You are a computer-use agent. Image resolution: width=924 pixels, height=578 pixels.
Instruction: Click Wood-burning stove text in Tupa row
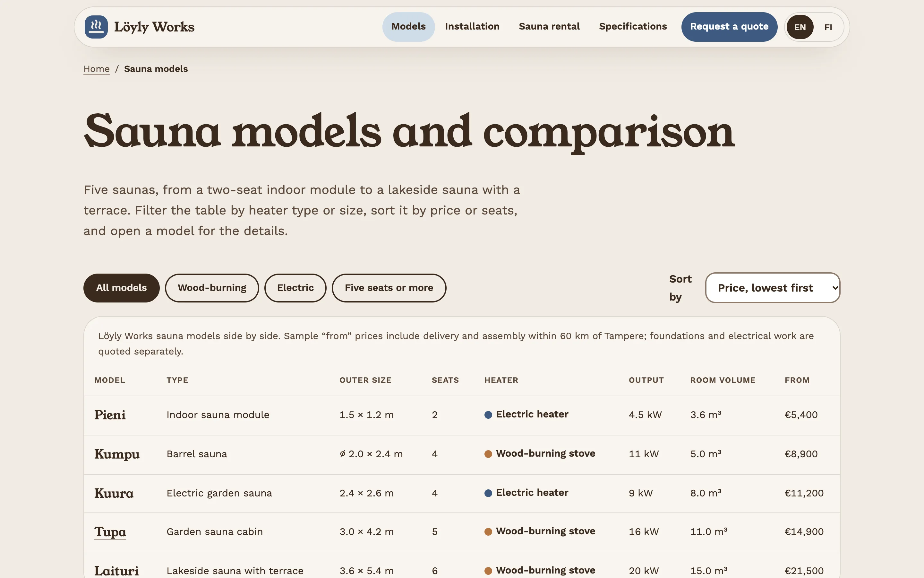click(546, 531)
